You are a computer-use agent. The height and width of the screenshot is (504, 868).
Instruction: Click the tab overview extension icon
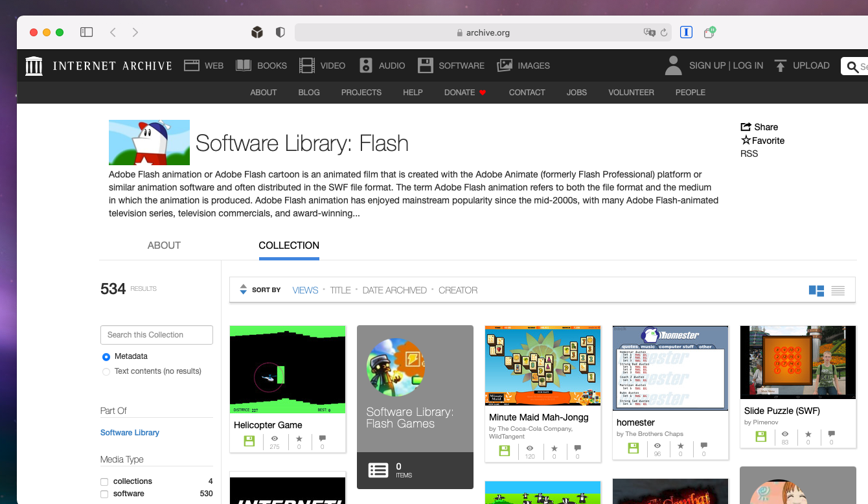[x=709, y=32]
